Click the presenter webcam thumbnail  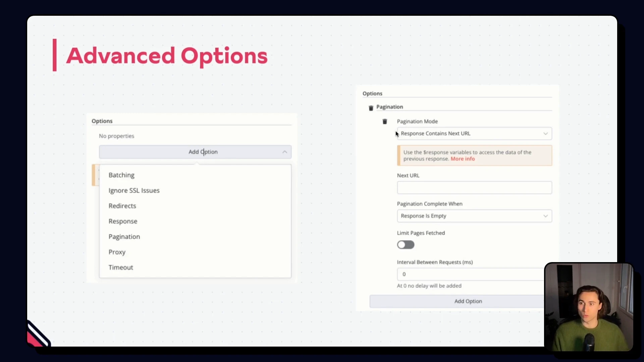589,307
